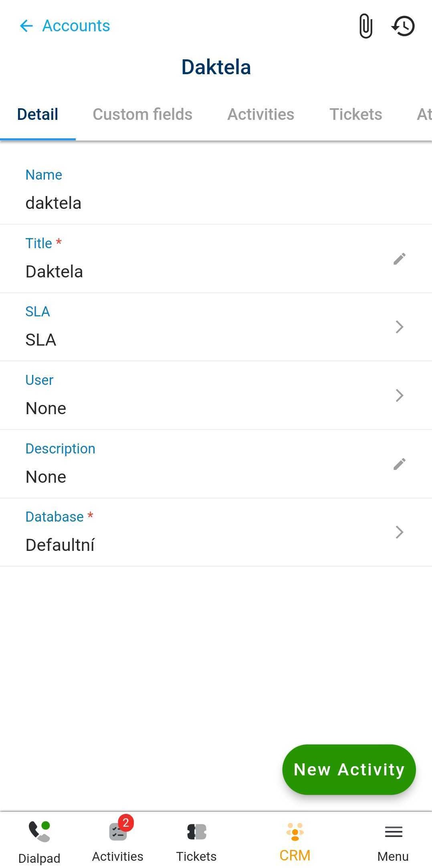Screen dimensions: 432x868
Task: Tap the back arrow icon
Action: coord(26,26)
